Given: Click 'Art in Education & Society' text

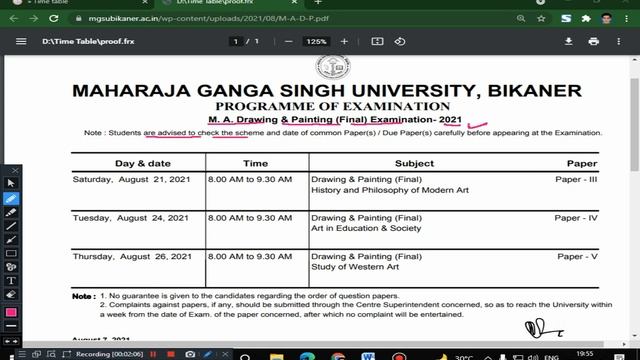Looking at the screenshot, I should click(366, 229).
